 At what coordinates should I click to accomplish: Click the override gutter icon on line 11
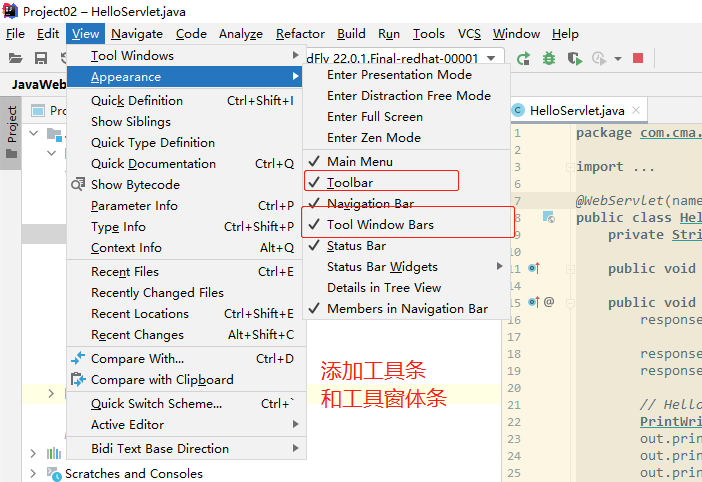534,268
